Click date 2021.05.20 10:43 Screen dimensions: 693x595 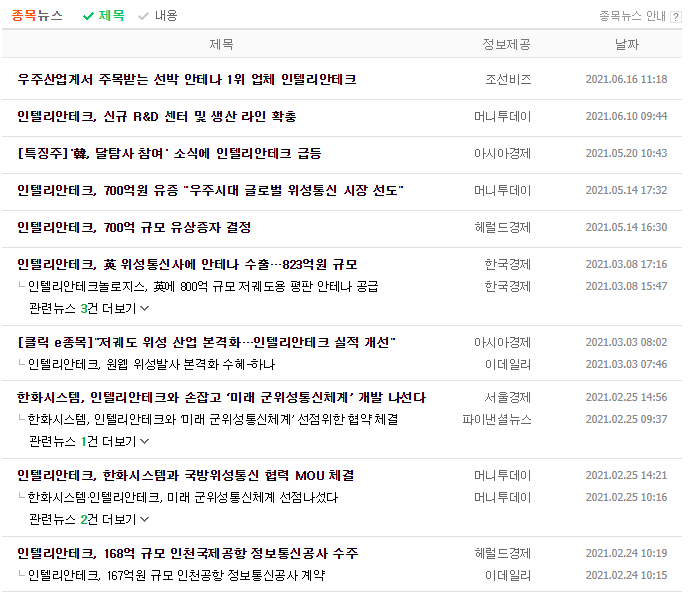[x=627, y=153]
